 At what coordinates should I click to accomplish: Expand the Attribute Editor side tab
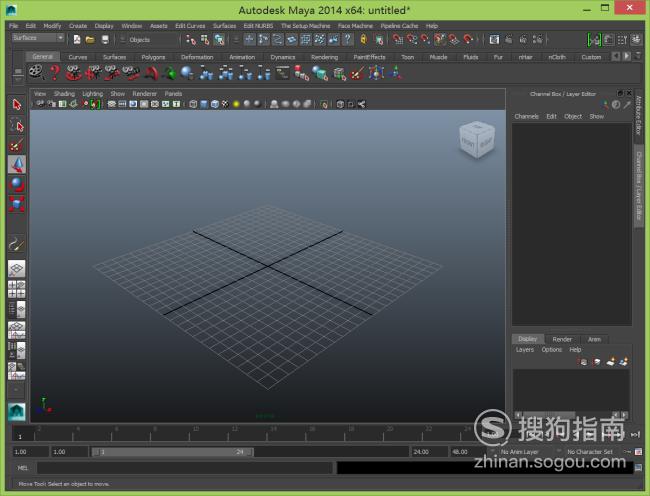[x=638, y=115]
